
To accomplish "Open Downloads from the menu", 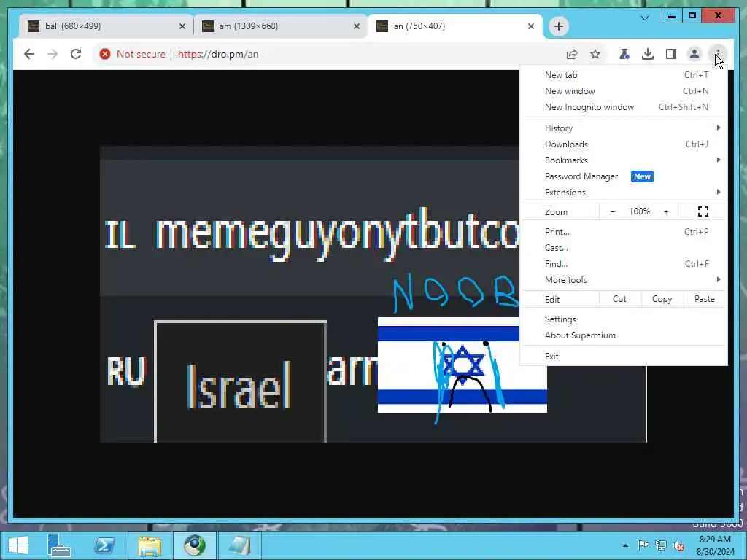I will (624, 144).
